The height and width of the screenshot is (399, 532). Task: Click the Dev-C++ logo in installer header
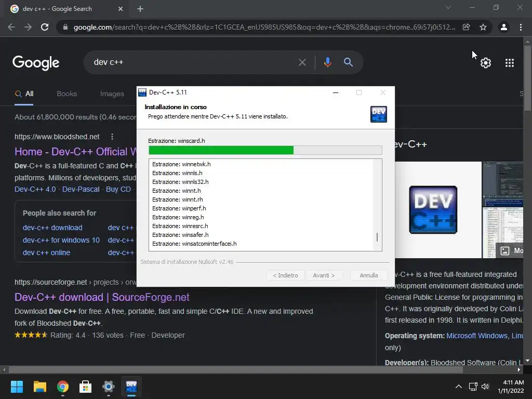379,114
